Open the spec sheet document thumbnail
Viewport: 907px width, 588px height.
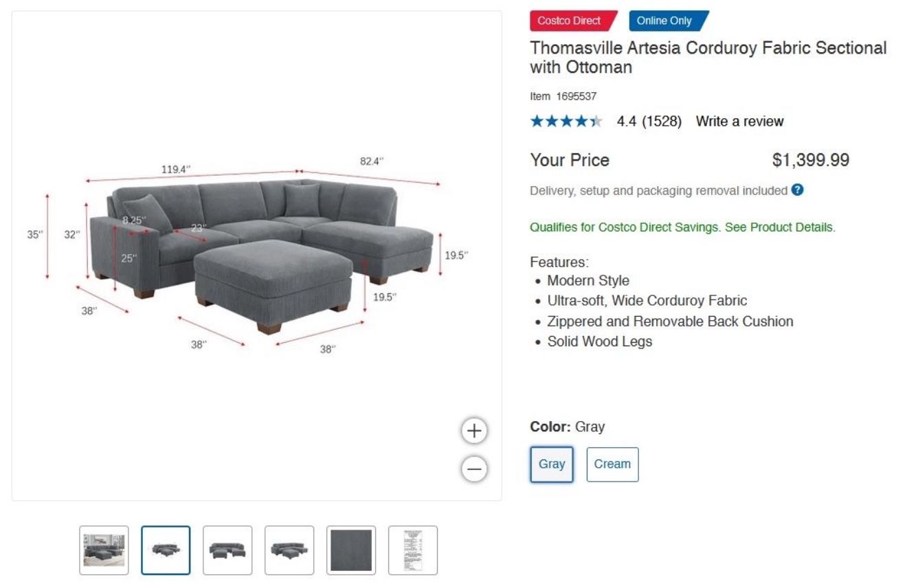pyautogui.click(x=413, y=550)
